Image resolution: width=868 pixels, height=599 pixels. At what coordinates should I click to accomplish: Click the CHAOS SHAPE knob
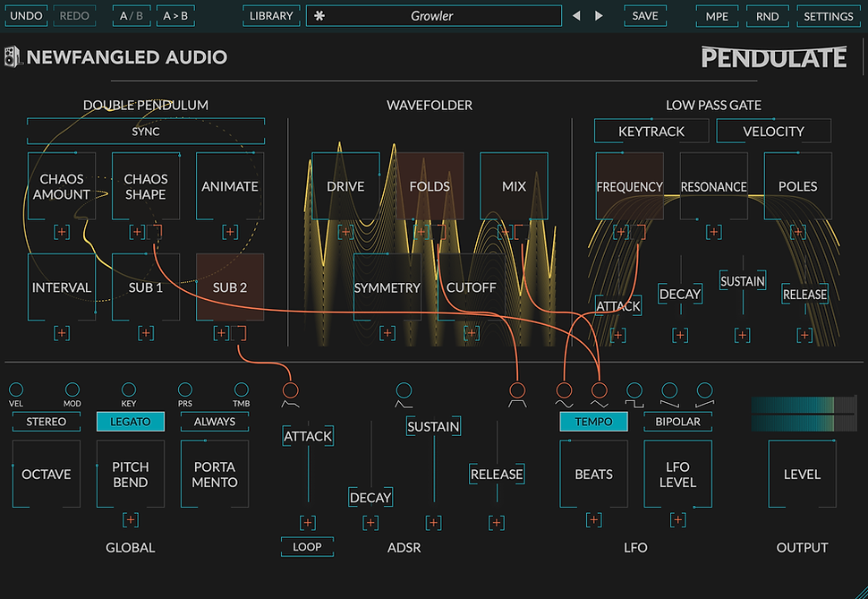[146, 186]
